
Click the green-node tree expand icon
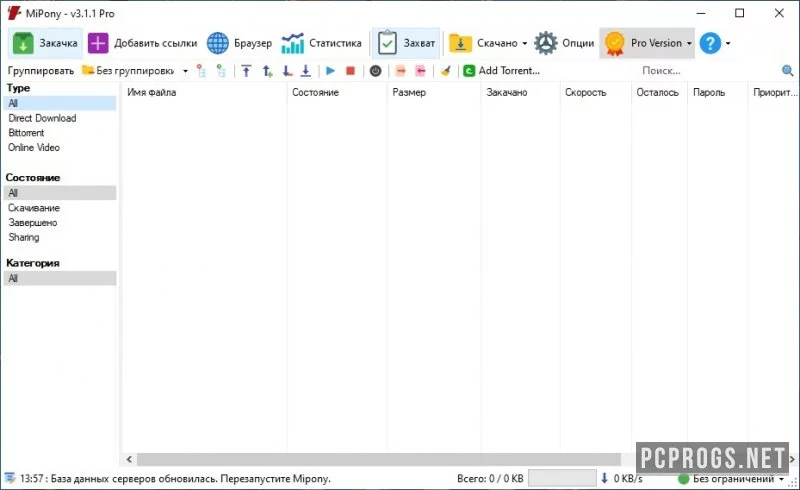pyautogui.click(x=221, y=71)
